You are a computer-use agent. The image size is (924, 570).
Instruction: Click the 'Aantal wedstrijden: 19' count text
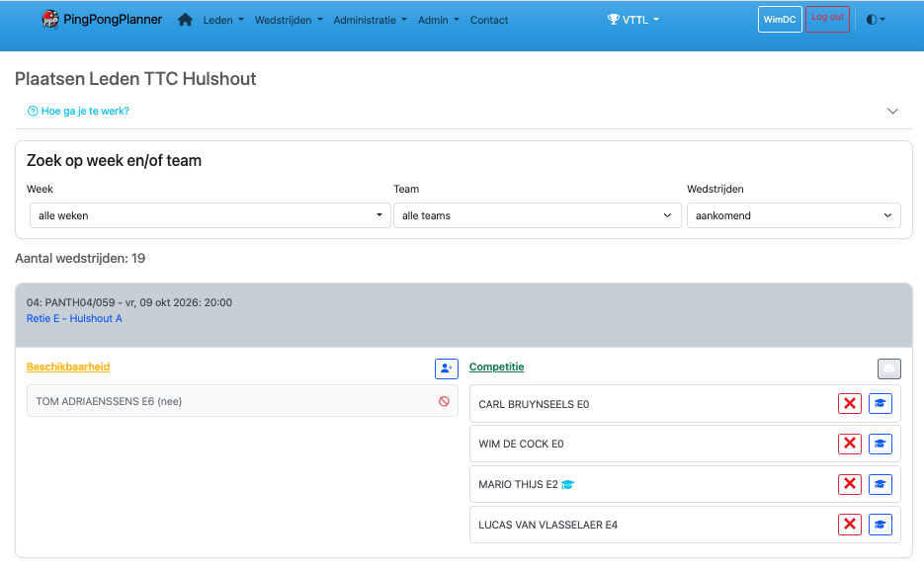[x=80, y=259]
